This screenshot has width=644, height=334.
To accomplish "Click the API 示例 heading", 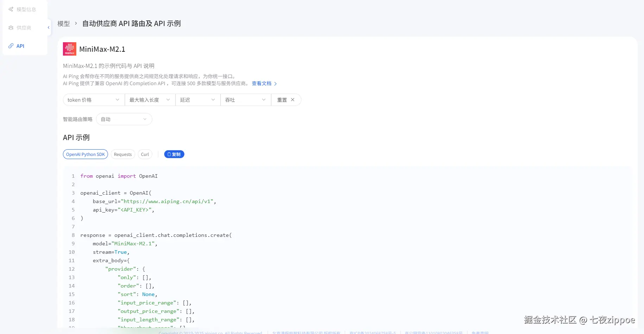I will tap(76, 138).
